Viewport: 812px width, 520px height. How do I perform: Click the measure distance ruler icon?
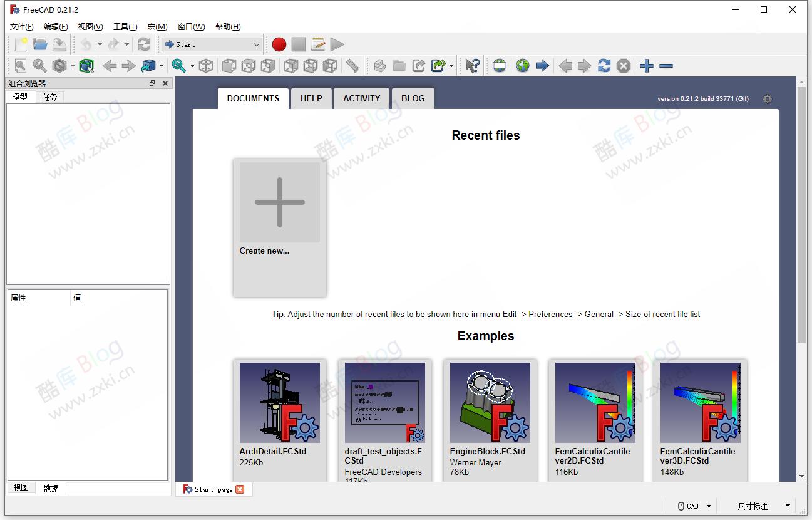[x=352, y=66]
